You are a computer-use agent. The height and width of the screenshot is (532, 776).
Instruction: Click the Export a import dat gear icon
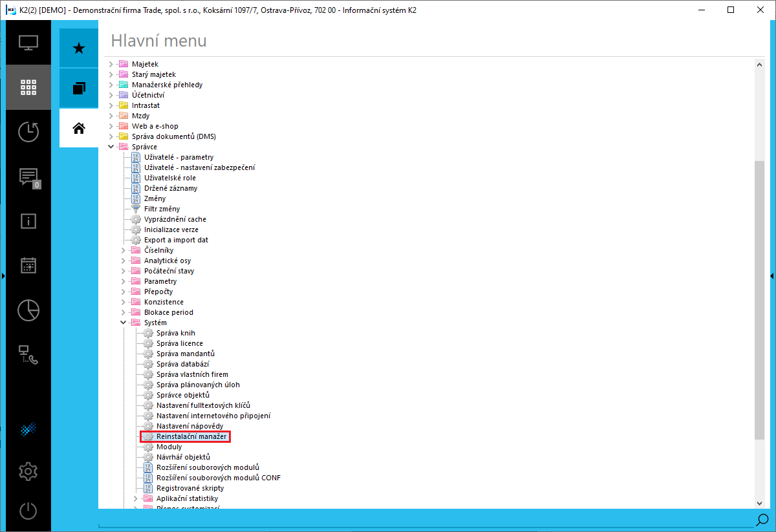(x=136, y=240)
